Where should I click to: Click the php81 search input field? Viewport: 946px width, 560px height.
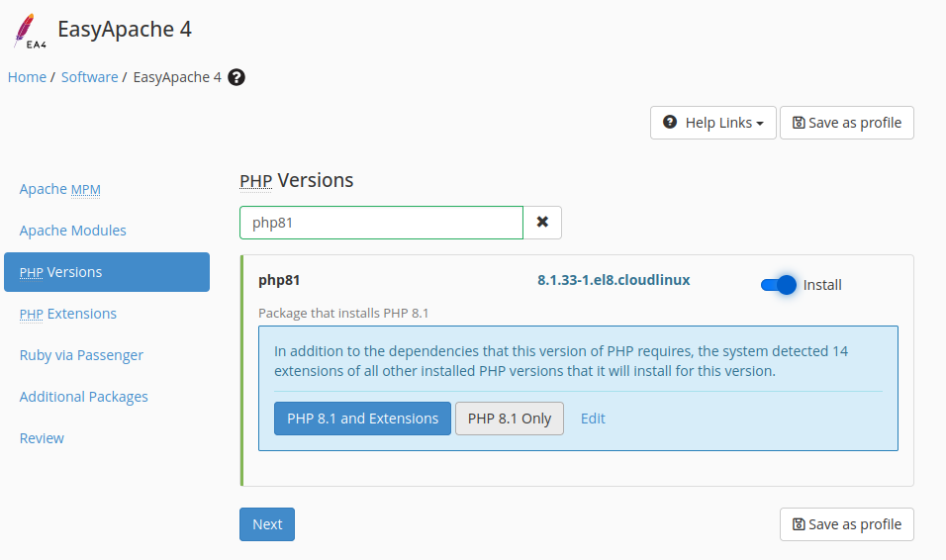pos(381,223)
